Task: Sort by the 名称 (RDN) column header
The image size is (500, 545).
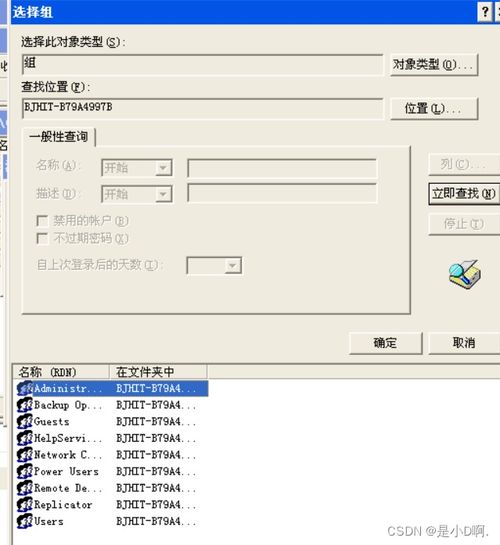Action: (x=61, y=372)
